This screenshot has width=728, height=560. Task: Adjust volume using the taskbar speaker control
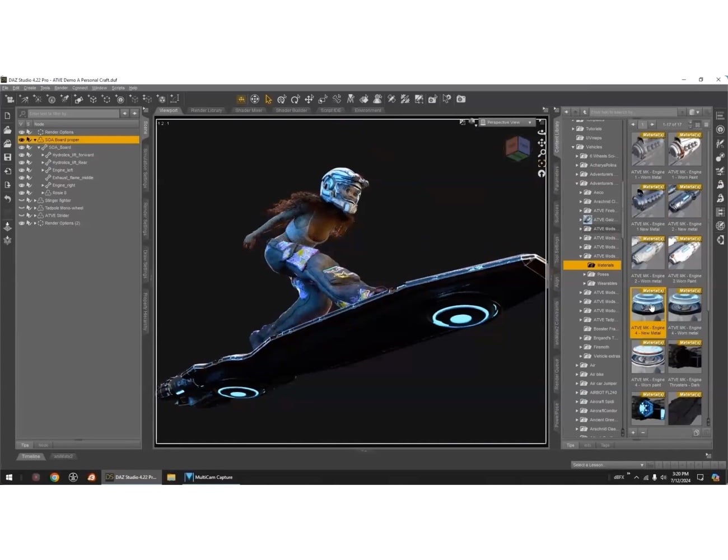[x=663, y=477]
